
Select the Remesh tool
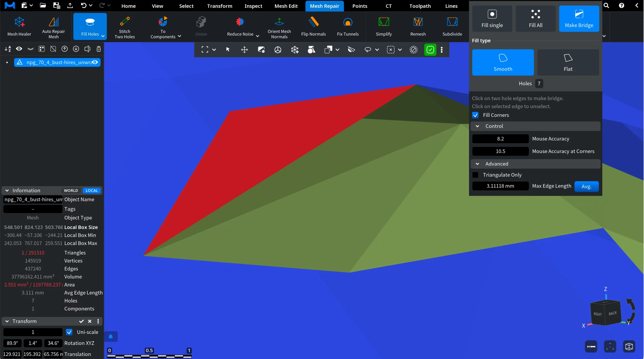pyautogui.click(x=418, y=26)
